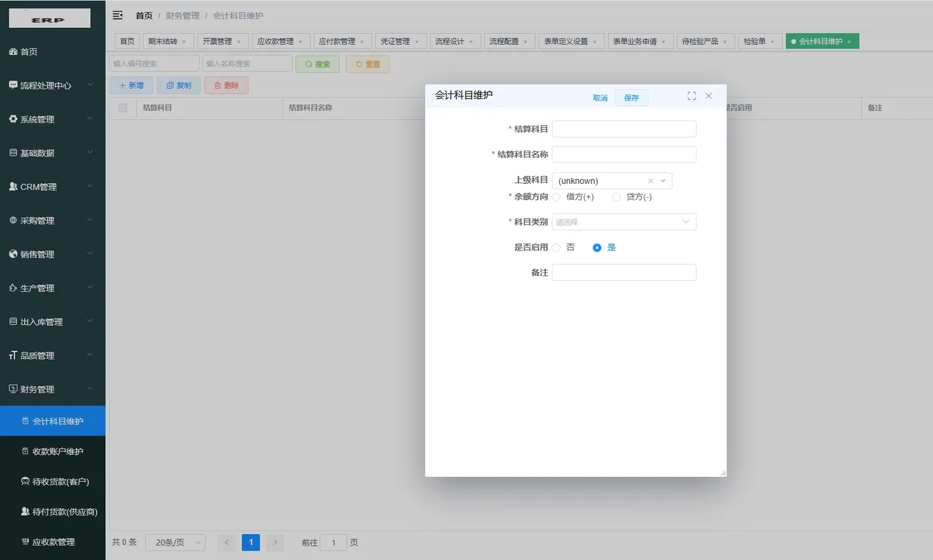Click the 采购管理 globe icon
This screenshot has height=560, width=933.
point(13,220)
